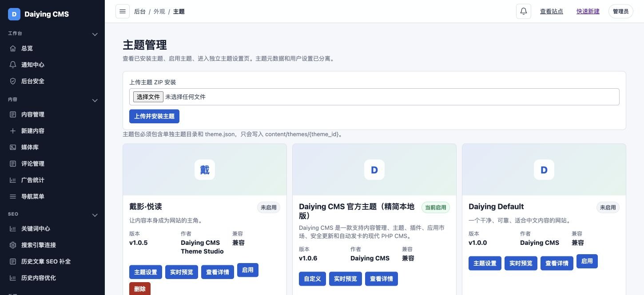Click the 后台 breadcrumb link

(x=140, y=12)
